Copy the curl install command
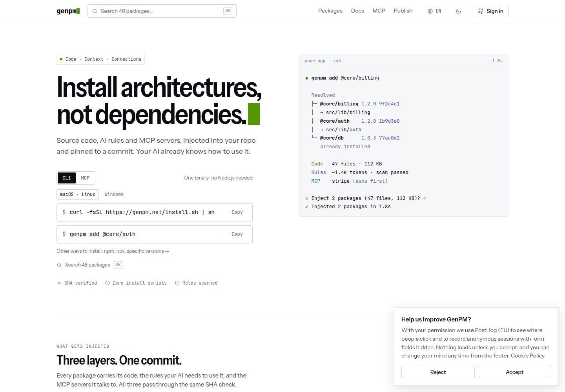This screenshot has height=392, width=565. (237, 212)
